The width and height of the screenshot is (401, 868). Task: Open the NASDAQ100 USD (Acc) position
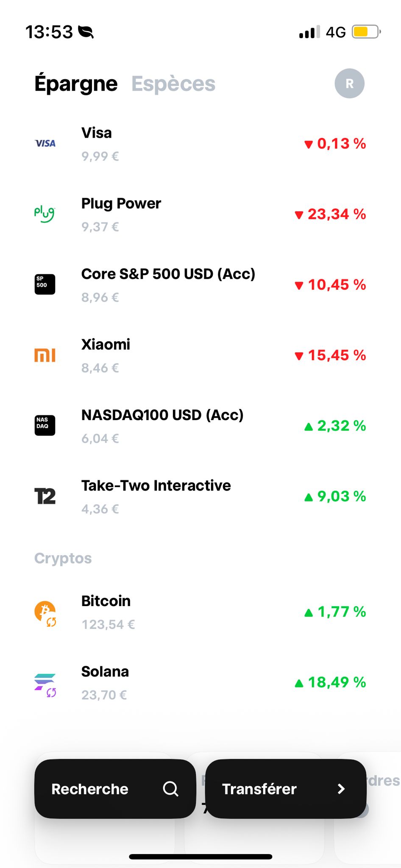(x=162, y=425)
